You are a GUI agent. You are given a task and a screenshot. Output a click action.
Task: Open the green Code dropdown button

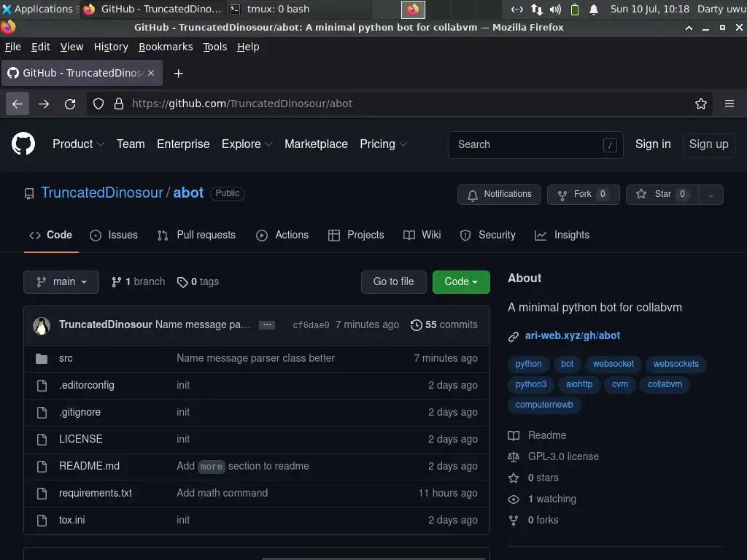tap(461, 282)
